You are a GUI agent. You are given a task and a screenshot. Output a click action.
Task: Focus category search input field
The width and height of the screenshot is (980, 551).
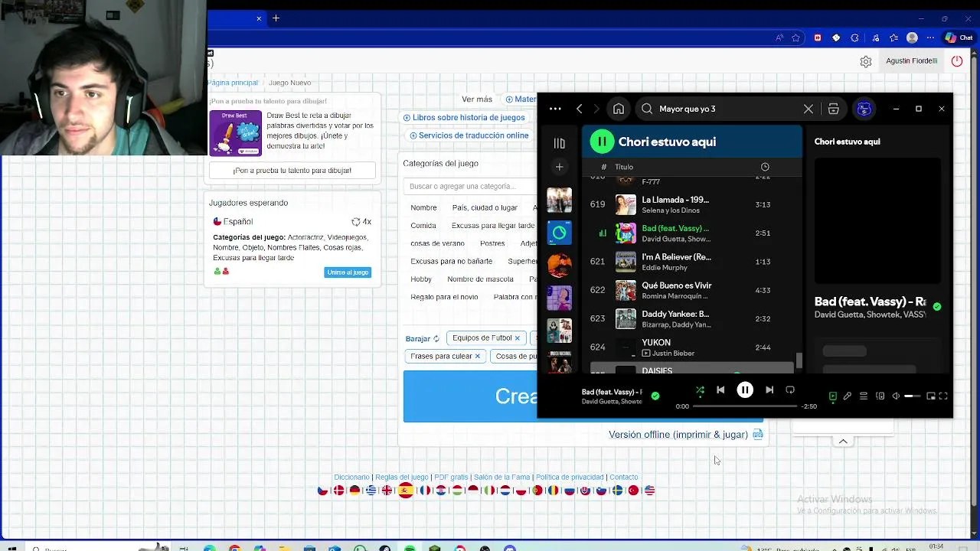[x=471, y=186]
